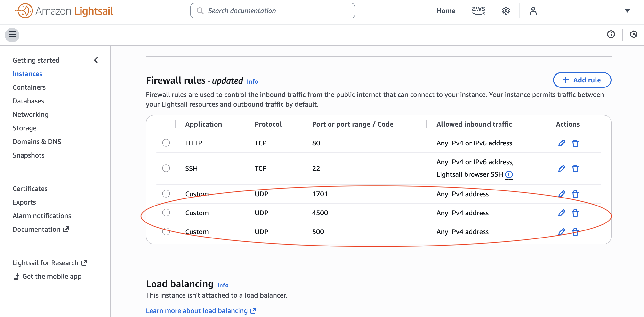This screenshot has height=317, width=644.
Task: Delete the UDP 1701 rule
Action: [x=575, y=194]
